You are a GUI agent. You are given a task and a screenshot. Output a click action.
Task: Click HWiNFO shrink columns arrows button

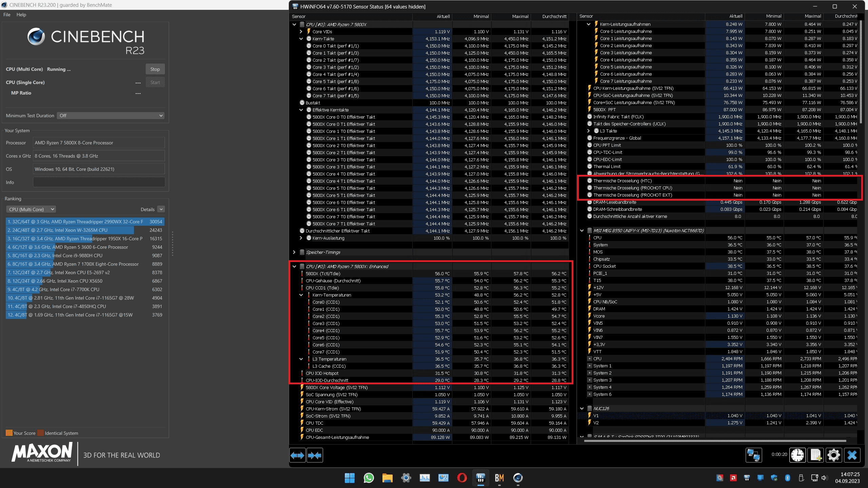[315, 455]
